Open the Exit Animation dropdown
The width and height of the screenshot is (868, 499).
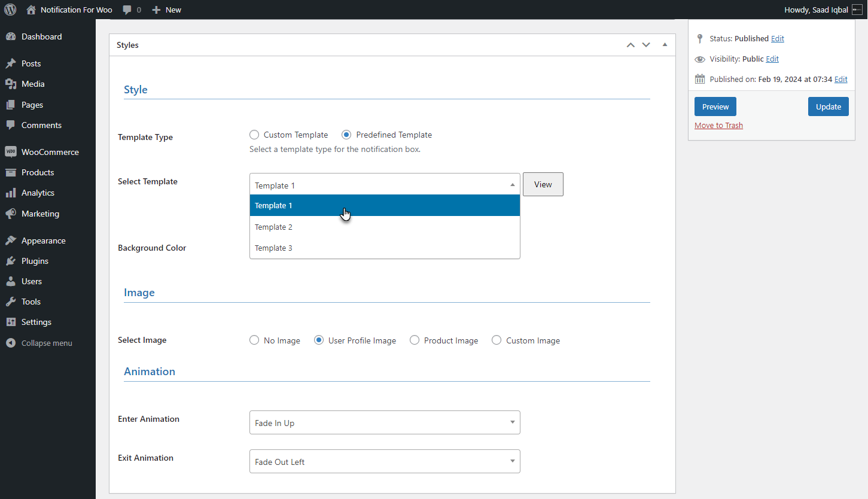pos(385,461)
